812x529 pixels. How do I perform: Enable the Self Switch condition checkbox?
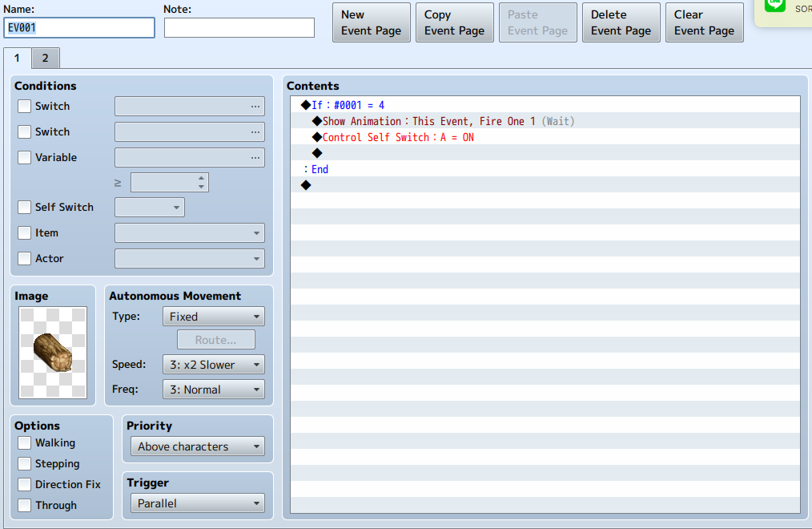tap(24, 208)
